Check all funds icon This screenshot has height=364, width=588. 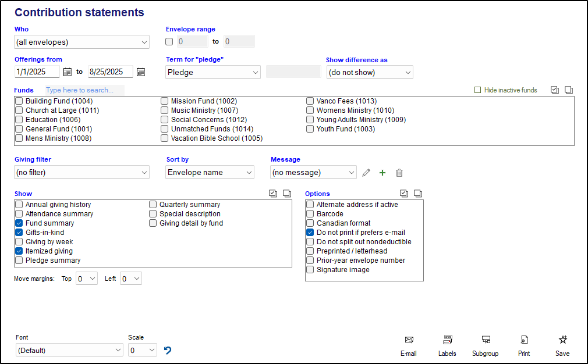pos(554,90)
